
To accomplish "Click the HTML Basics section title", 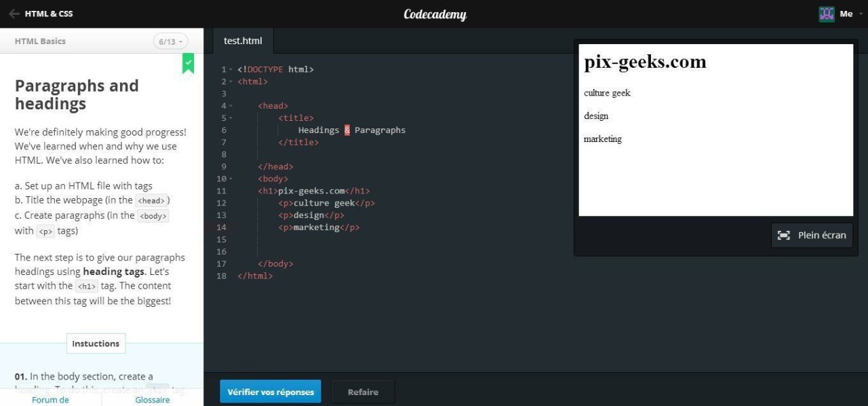I will (x=41, y=41).
